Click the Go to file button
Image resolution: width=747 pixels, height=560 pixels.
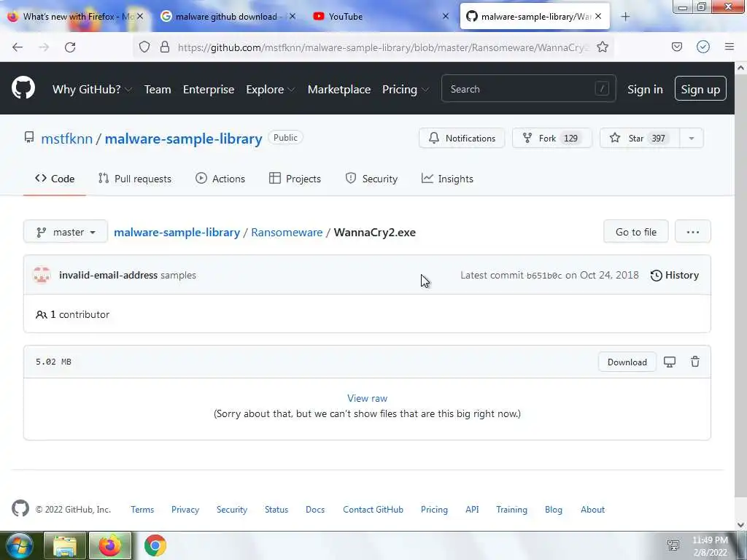coord(636,232)
